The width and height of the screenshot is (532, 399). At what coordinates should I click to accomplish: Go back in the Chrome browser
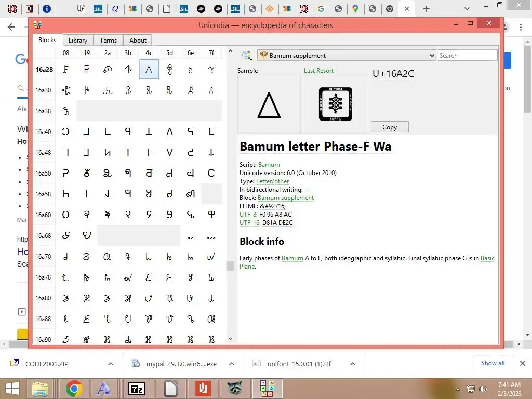(11, 27)
